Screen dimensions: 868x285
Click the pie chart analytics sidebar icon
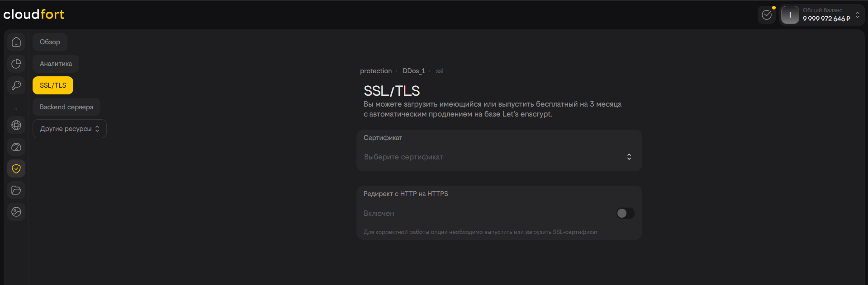pyautogui.click(x=16, y=64)
